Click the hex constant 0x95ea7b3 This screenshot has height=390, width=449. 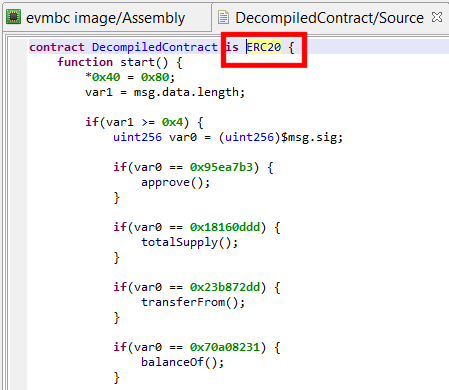221,167
